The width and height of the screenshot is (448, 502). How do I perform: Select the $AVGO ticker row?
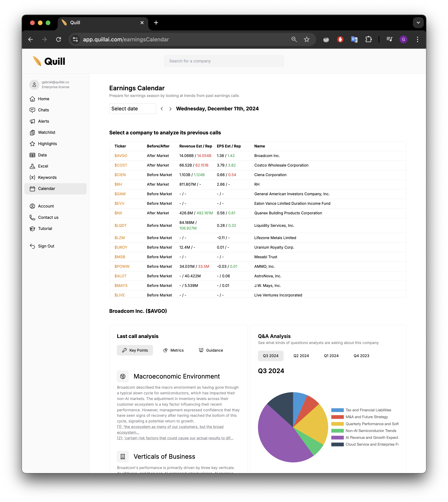[258, 156]
